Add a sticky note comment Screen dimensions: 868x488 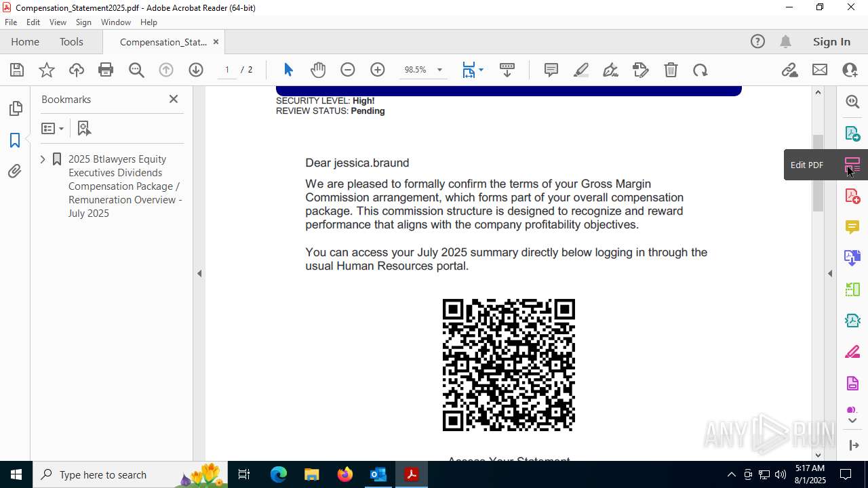[551, 70]
